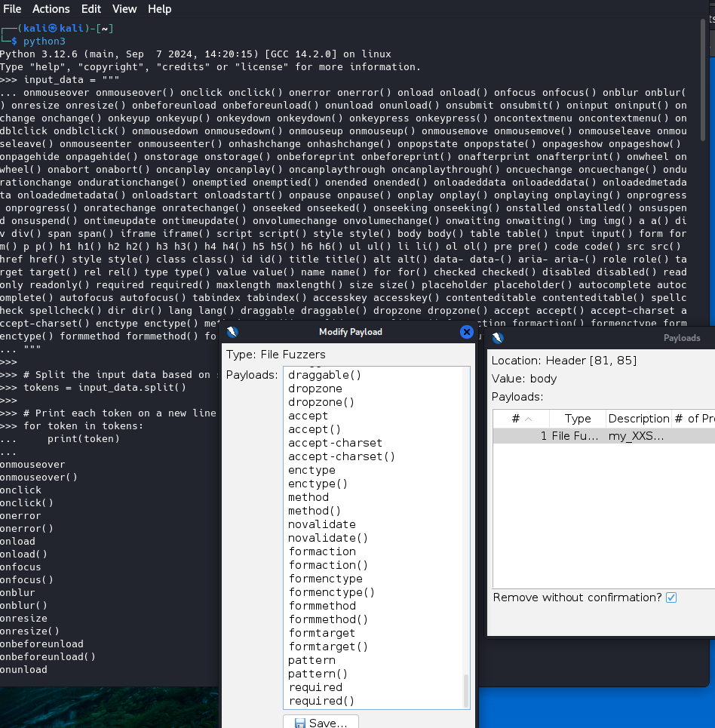Select 'enctype()' in payload list
This screenshot has width=715, height=728.
pyautogui.click(x=318, y=484)
